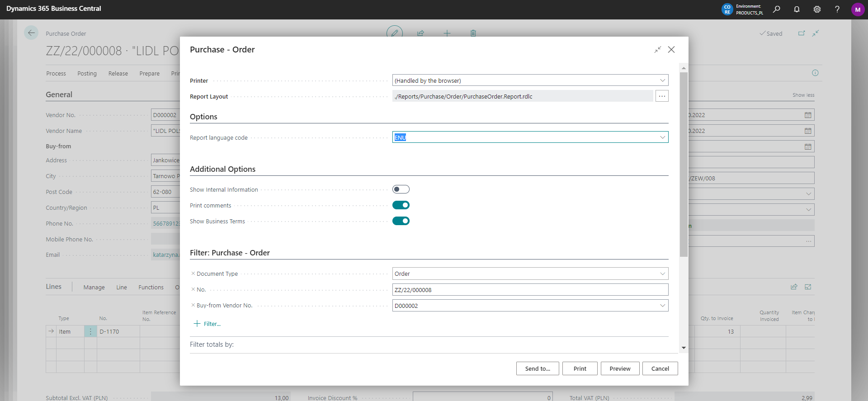This screenshot has width=868, height=401.
Task: Expand the second dropdown under /ZEW/008 field
Action: click(x=808, y=210)
